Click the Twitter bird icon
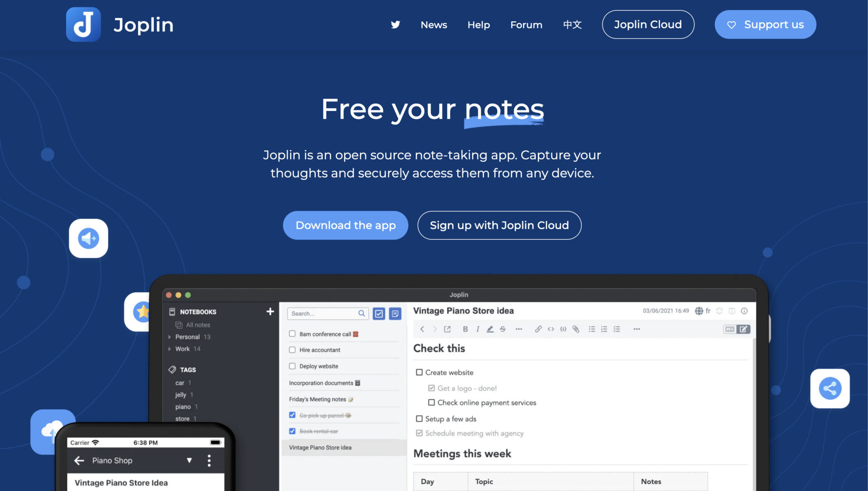 tap(396, 24)
